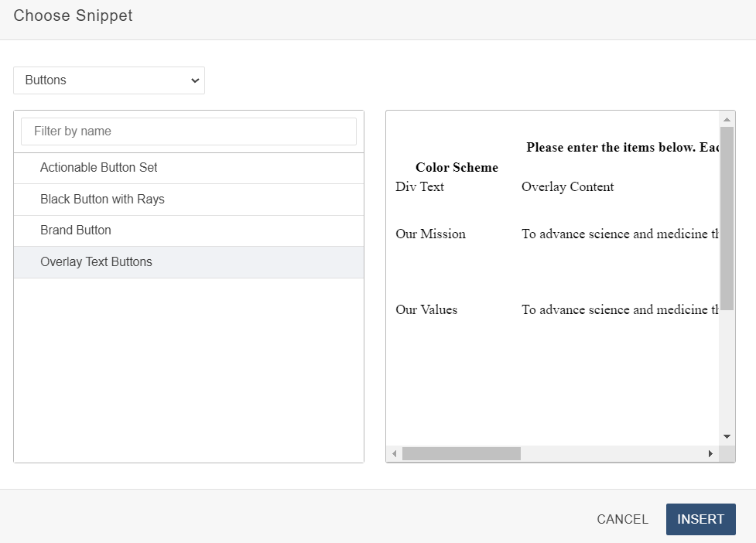Select the Actionable Button Set snippet

point(99,167)
